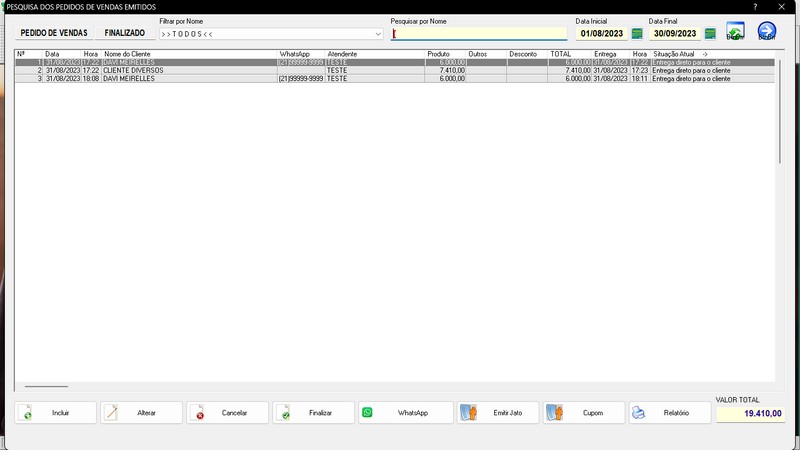Click the Cancelar red X icon

tap(197, 413)
